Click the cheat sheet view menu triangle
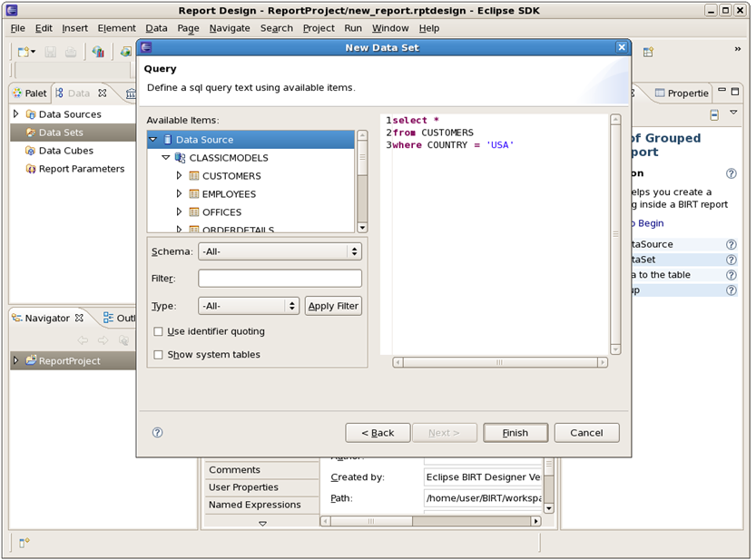The height and width of the screenshot is (560, 756). [x=733, y=113]
